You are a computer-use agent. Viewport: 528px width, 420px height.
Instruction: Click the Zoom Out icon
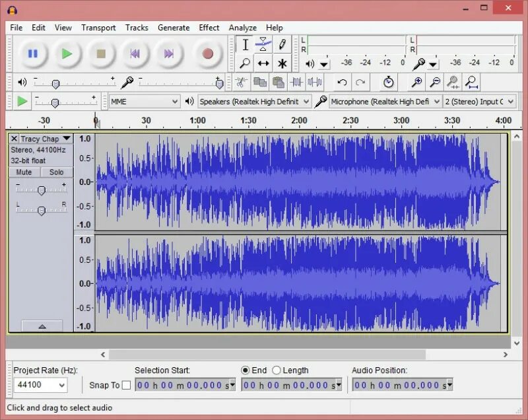point(435,82)
